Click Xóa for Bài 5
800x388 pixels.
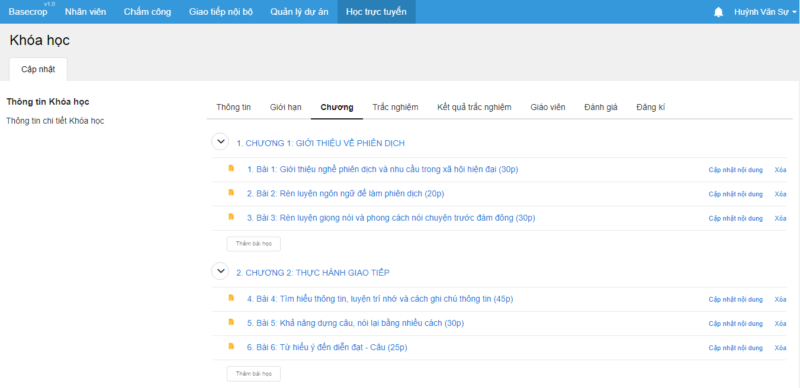780,324
